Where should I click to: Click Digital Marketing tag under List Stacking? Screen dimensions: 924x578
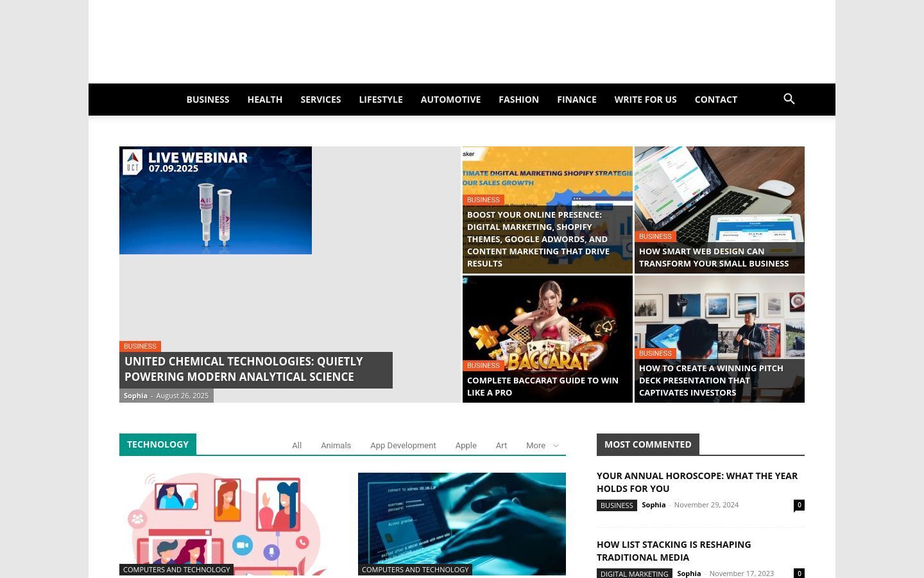pyautogui.click(x=635, y=574)
